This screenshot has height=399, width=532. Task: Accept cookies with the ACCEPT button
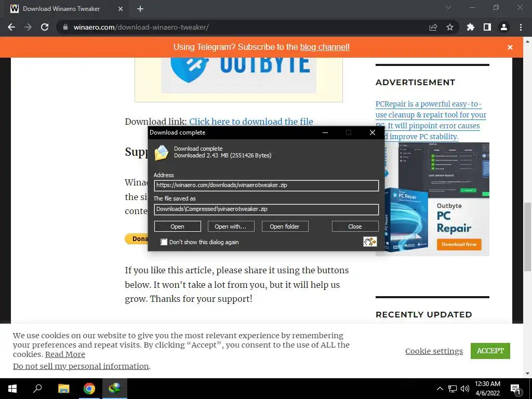[x=490, y=351]
